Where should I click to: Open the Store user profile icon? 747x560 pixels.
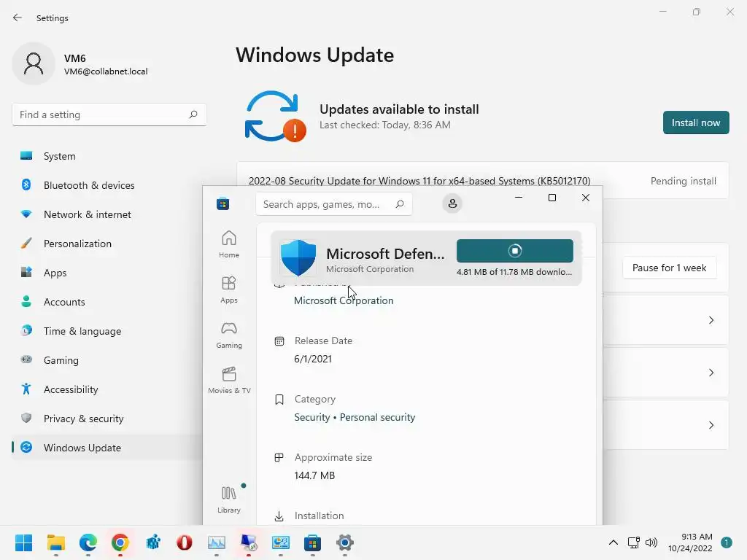[x=452, y=204]
